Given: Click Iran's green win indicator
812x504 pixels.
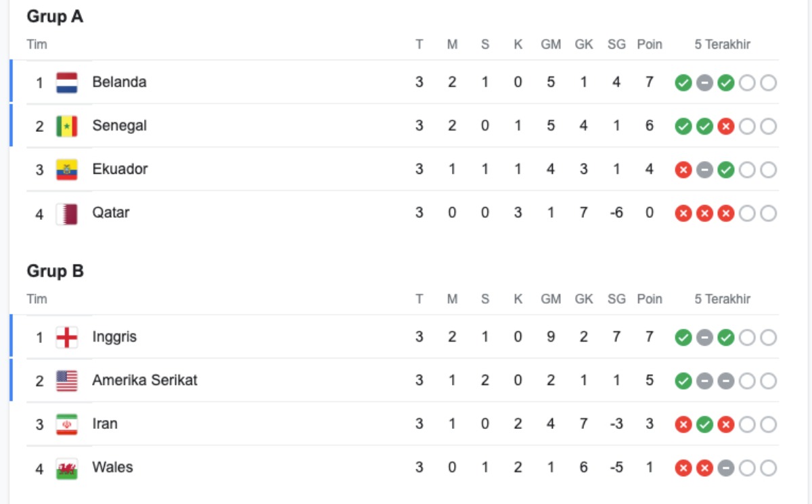Looking at the screenshot, I should (x=704, y=425).
